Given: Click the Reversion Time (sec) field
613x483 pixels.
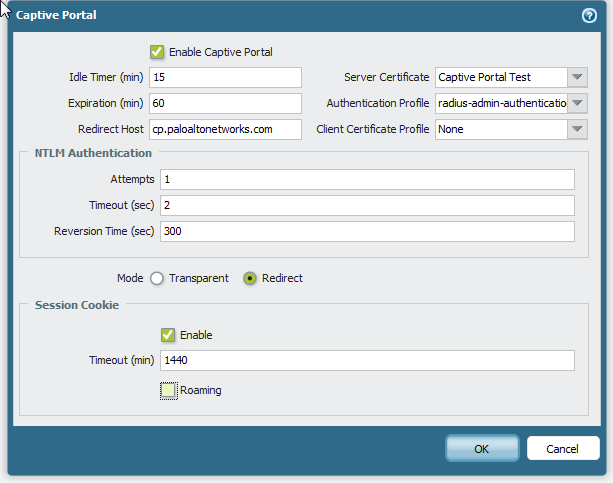Looking at the screenshot, I should point(367,232).
